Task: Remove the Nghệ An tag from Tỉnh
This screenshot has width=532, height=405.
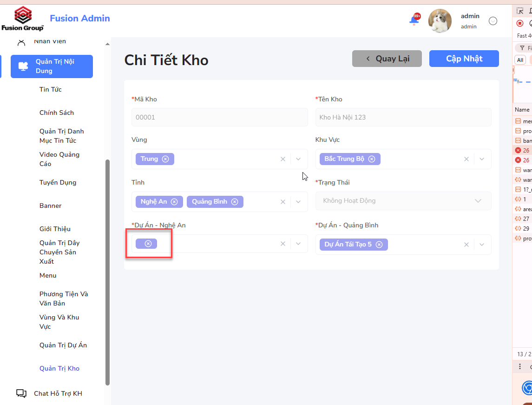Action: [174, 202]
